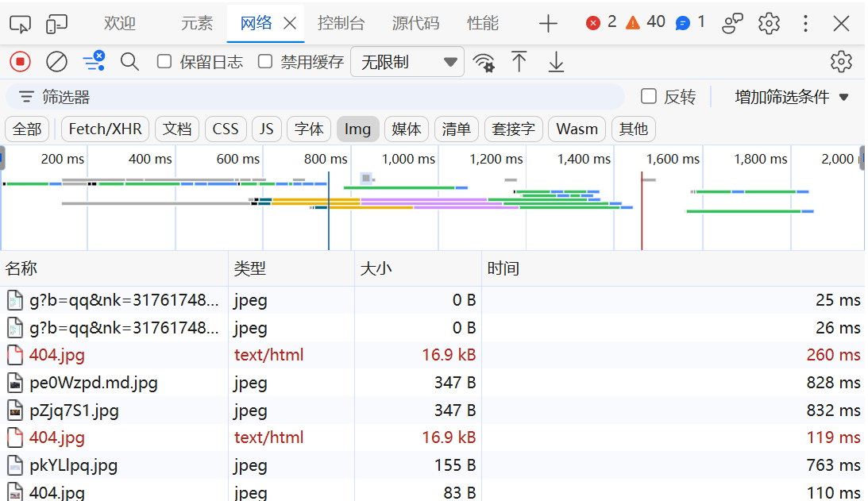The height and width of the screenshot is (501, 868).
Task: Show the 40 warnings indicator
Action: coord(645,22)
